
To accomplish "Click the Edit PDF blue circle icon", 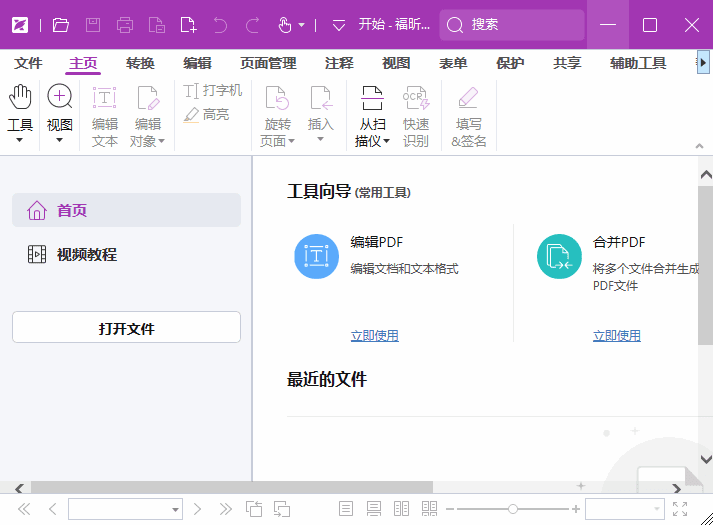I will coord(316,256).
